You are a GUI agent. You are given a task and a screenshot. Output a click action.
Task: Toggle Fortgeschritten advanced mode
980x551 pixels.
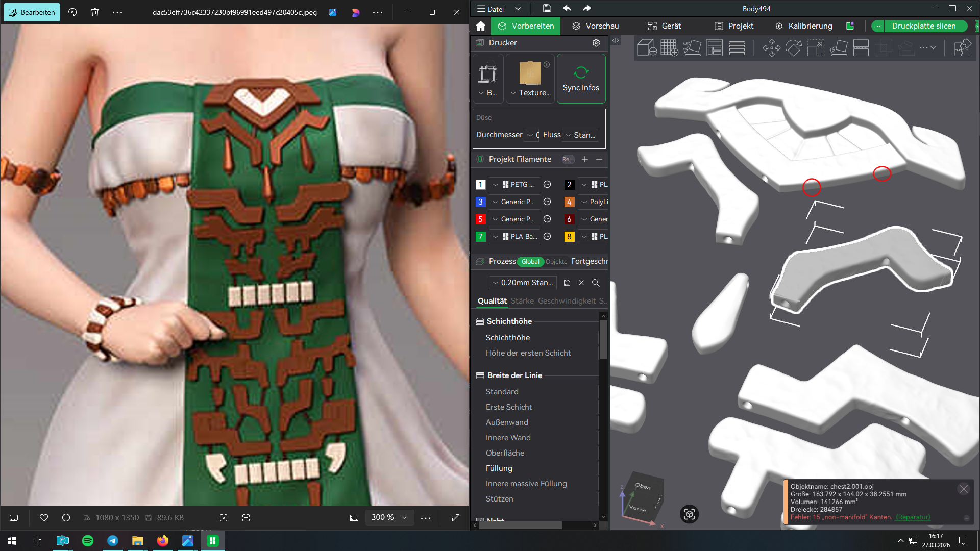tap(590, 261)
